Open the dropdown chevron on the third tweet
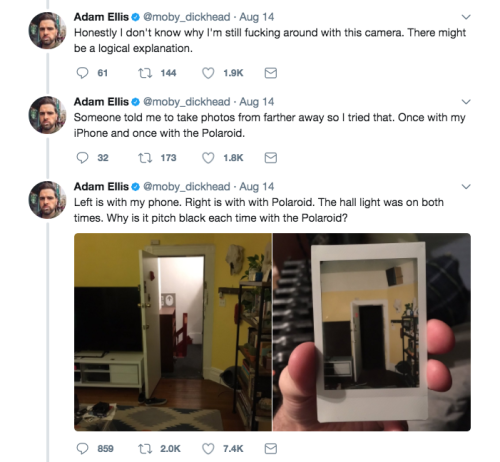This screenshot has width=500, height=462. (x=466, y=187)
